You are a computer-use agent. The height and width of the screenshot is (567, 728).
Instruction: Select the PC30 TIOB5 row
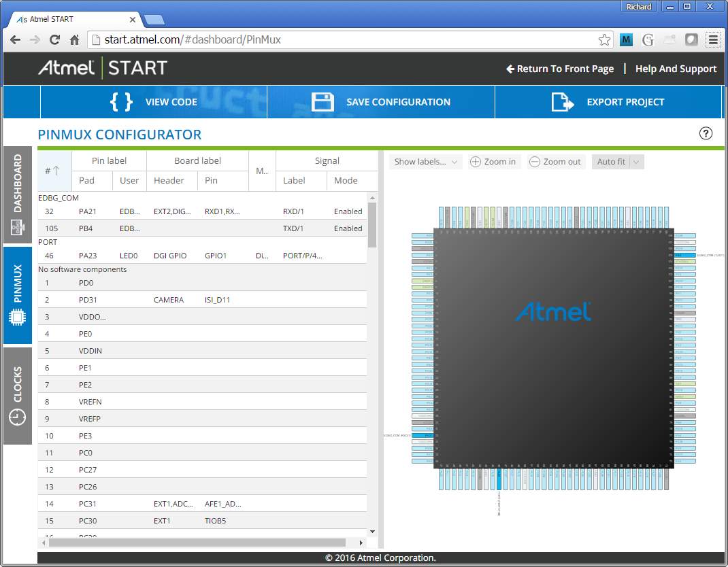tap(202, 521)
